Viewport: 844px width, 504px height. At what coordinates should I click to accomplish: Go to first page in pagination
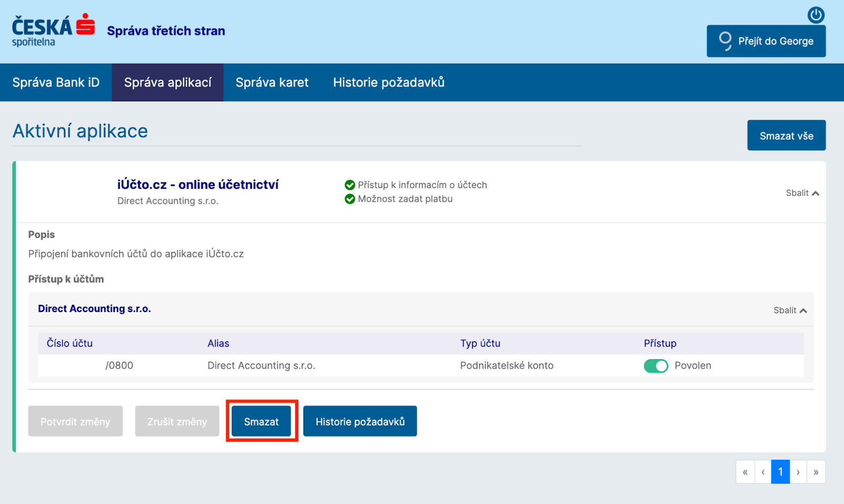point(745,472)
